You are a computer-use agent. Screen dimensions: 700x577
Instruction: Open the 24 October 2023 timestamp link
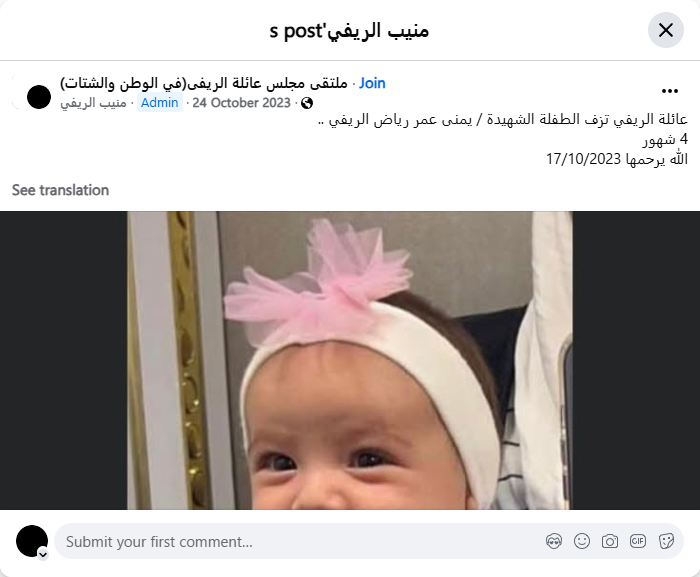coord(242,103)
